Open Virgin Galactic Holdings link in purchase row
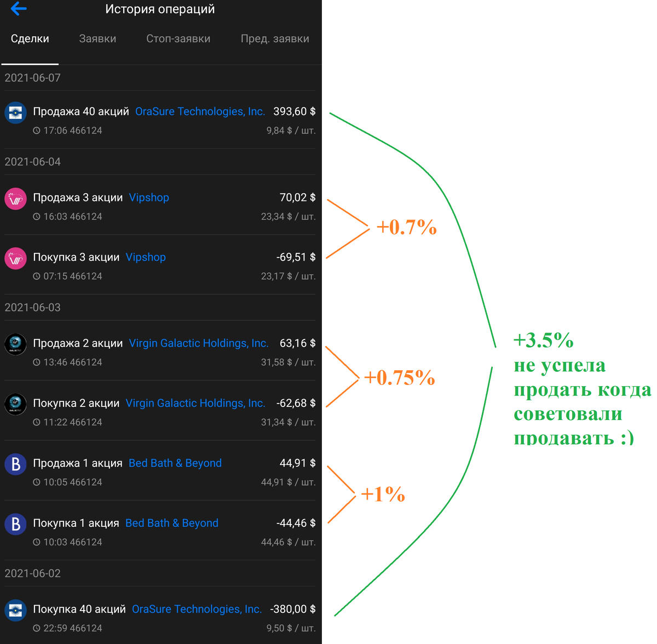 click(195, 403)
